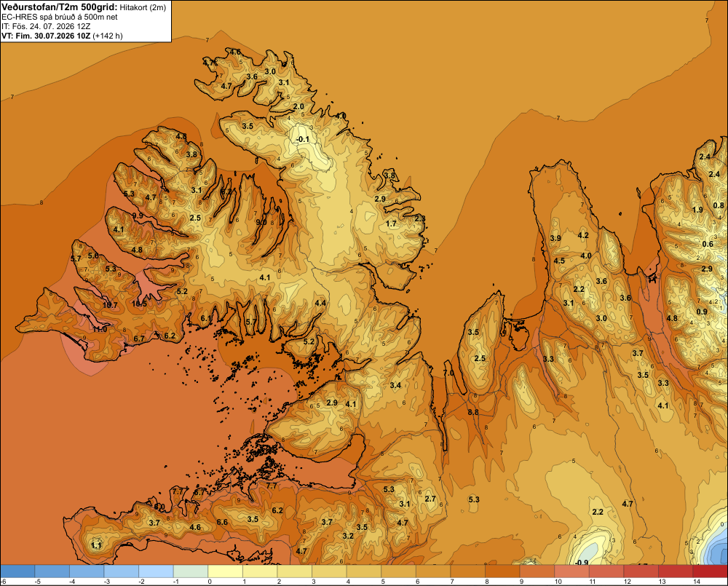This screenshot has height=586, width=728.
Task: Click the VT: Fim. 30.07.2026 10Z line
Action: coord(62,36)
